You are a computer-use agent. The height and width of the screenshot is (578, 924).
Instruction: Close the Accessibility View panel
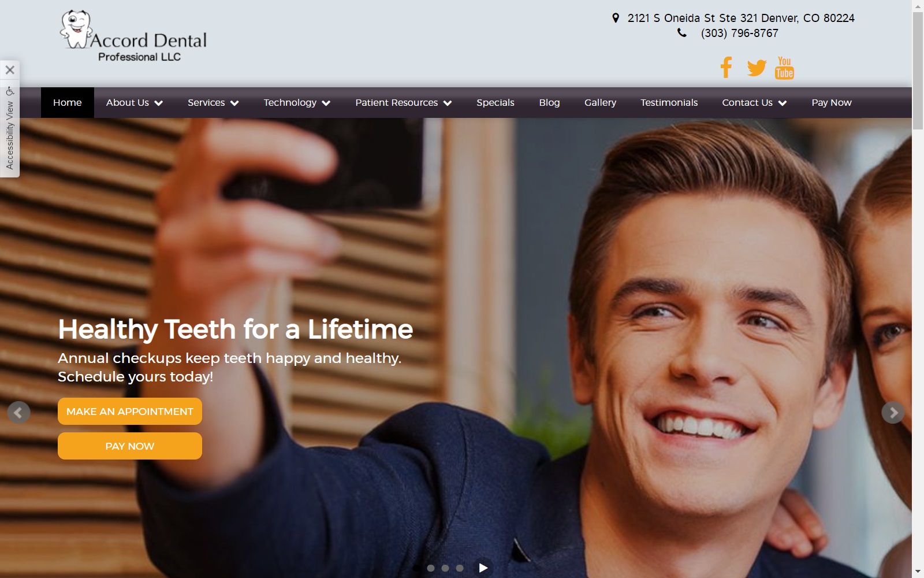pyautogui.click(x=10, y=70)
